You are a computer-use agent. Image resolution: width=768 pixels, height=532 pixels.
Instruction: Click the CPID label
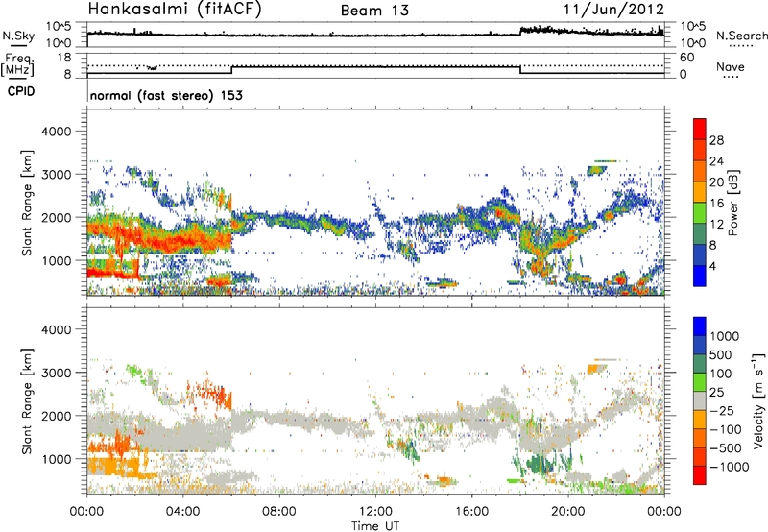click(21, 91)
